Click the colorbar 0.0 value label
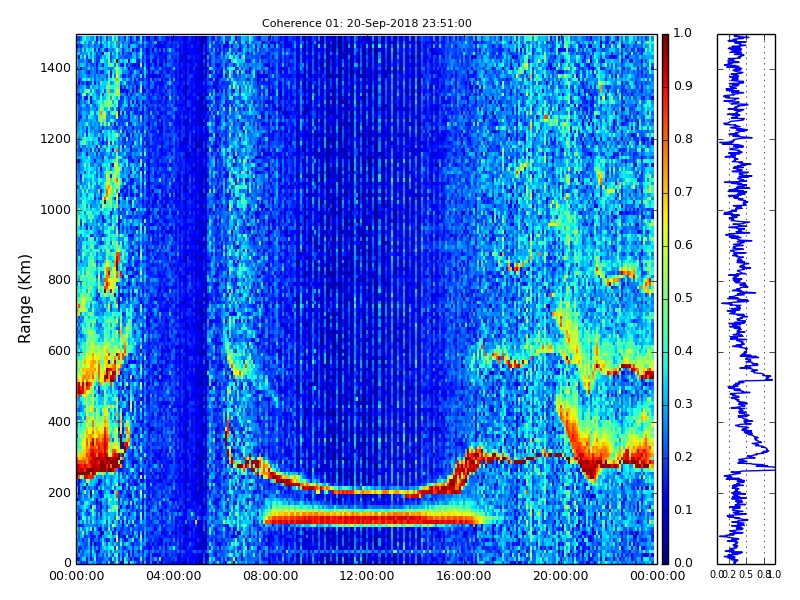The height and width of the screenshot is (600, 800). coord(683,563)
